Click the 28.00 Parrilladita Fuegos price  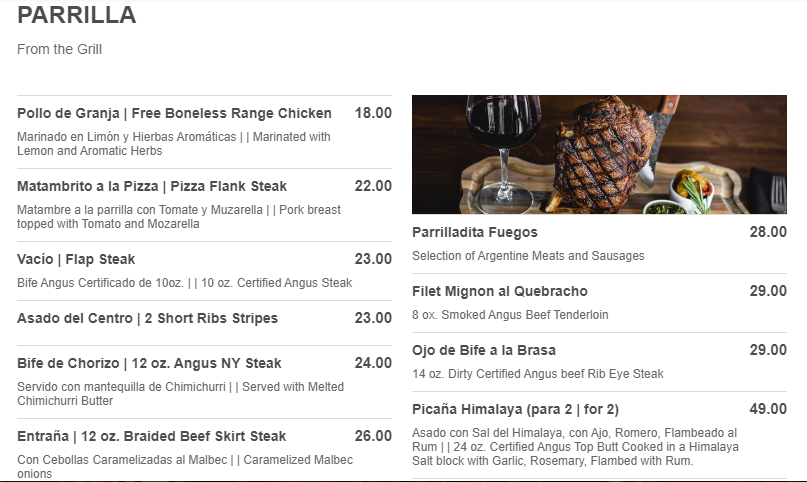pos(768,232)
